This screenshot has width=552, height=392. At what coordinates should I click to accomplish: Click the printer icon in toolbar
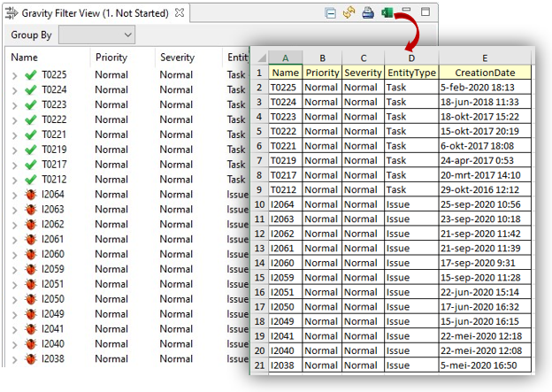pyautogui.click(x=367, y=13)
